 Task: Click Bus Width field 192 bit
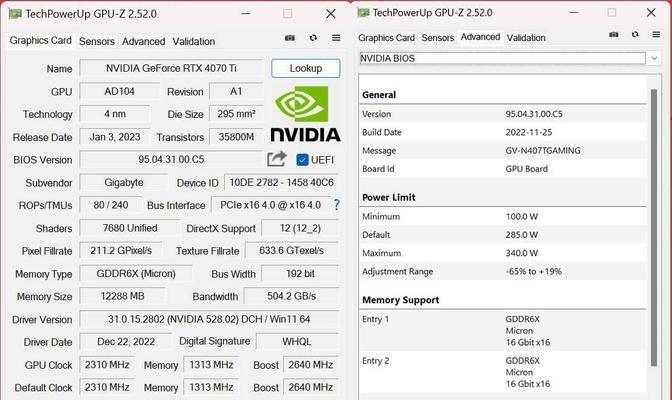pos(300,274)
